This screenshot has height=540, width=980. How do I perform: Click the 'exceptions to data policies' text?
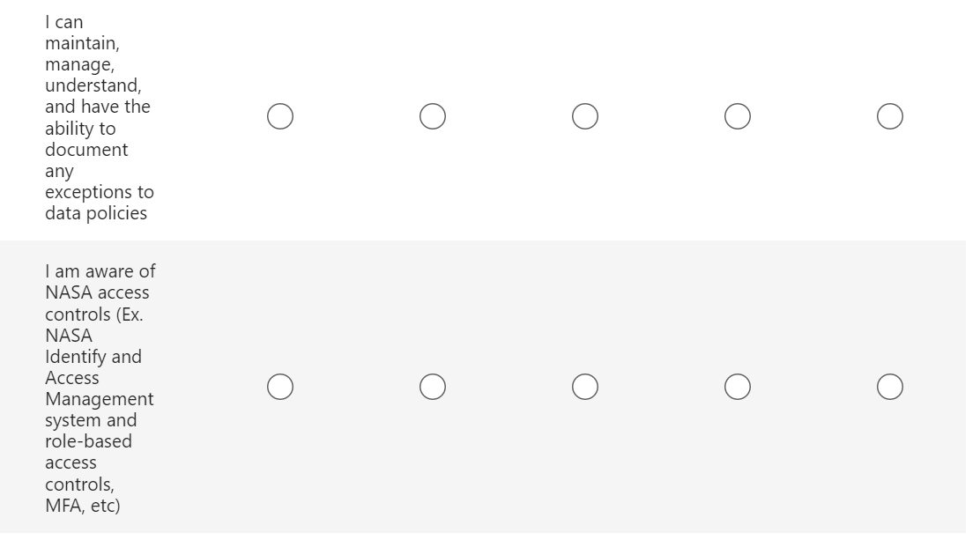[x=99, y=203]
